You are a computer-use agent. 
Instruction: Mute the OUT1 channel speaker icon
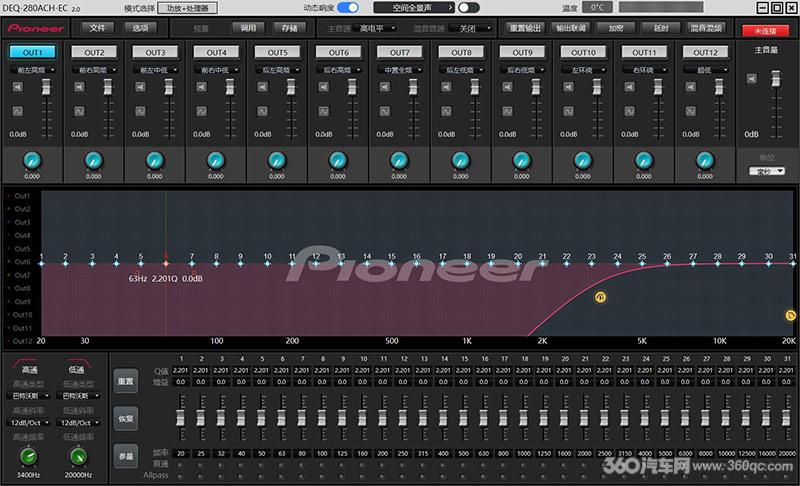tap(18, 87)
